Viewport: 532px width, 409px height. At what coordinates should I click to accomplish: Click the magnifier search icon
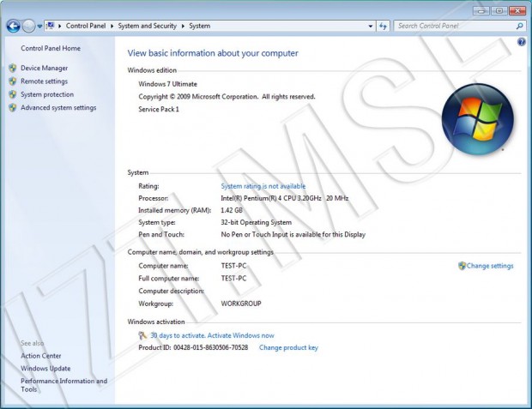519,26
